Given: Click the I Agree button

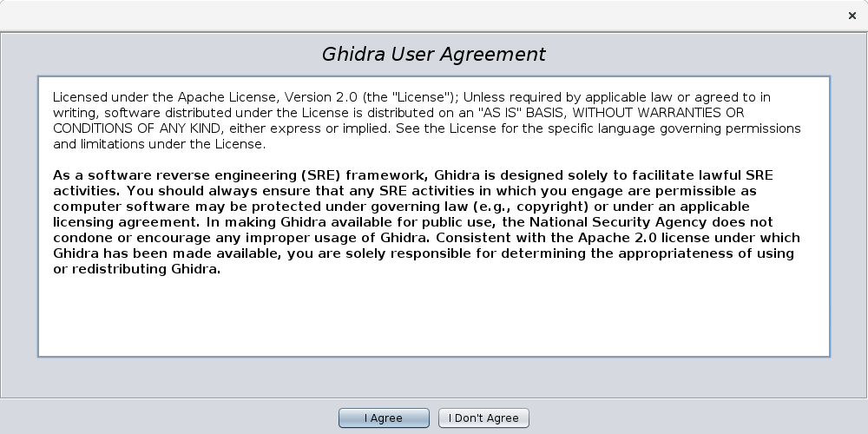Looking at the screenshot, I should pos(383,418).
